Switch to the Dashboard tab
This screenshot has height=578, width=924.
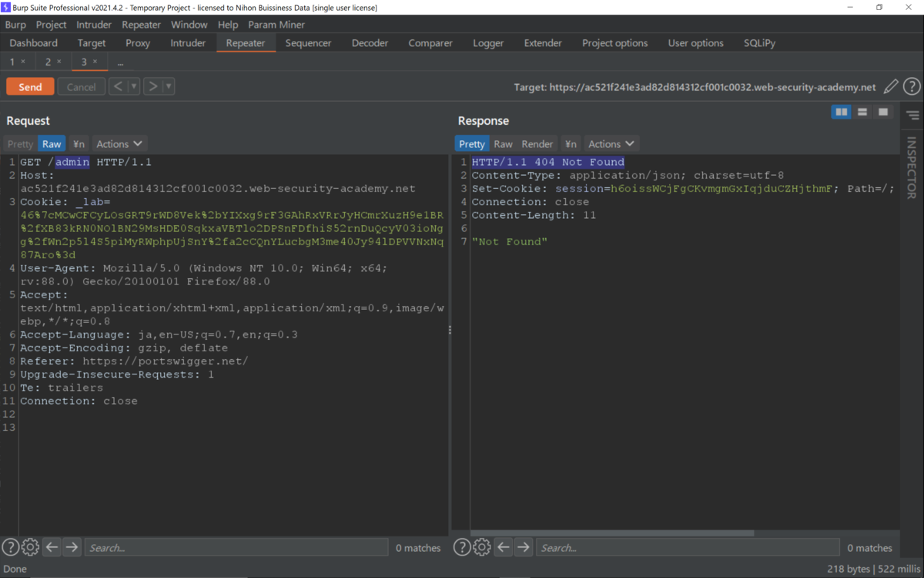[x=34, y=43]
